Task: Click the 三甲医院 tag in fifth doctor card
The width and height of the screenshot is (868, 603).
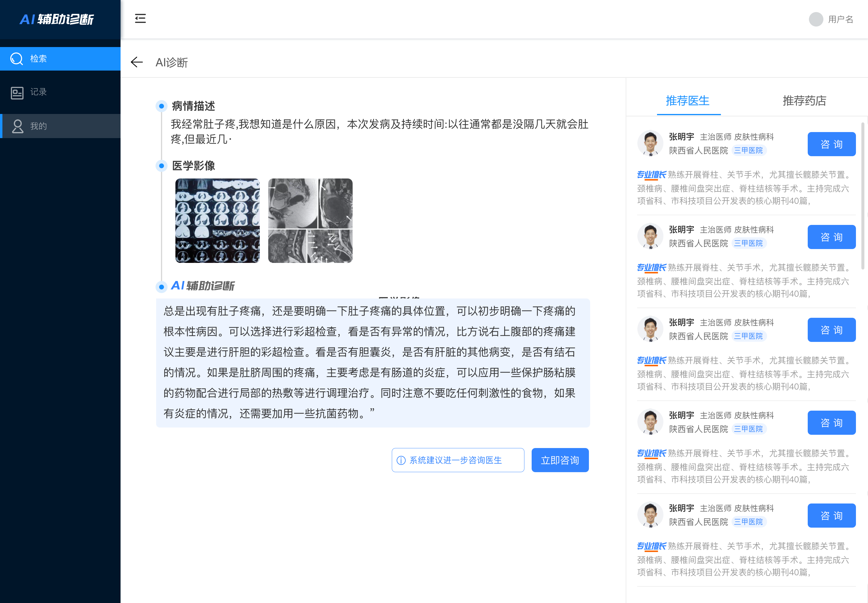Action: [x=748, y=522]
